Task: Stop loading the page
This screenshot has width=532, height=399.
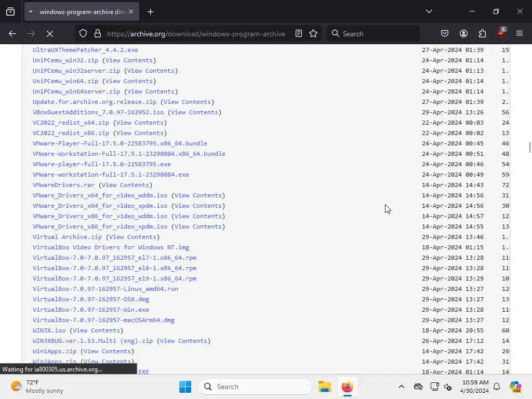Action: tap(50, 34)
